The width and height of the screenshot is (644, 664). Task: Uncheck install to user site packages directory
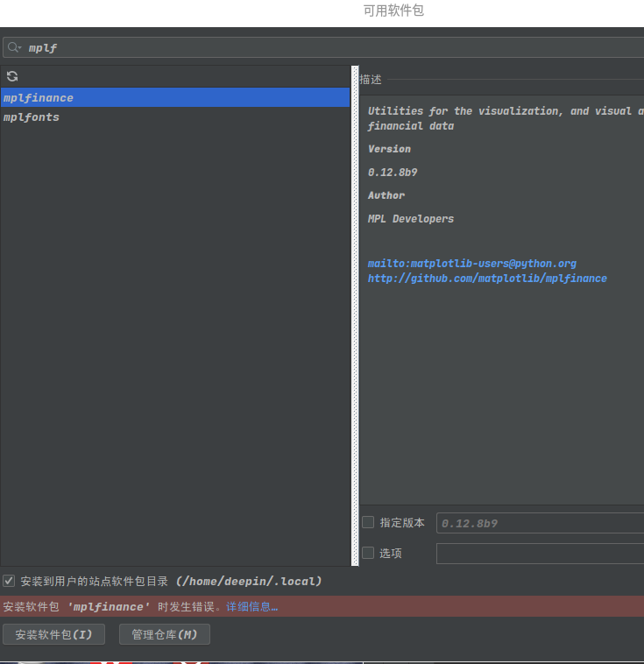(x=10, y=581)
